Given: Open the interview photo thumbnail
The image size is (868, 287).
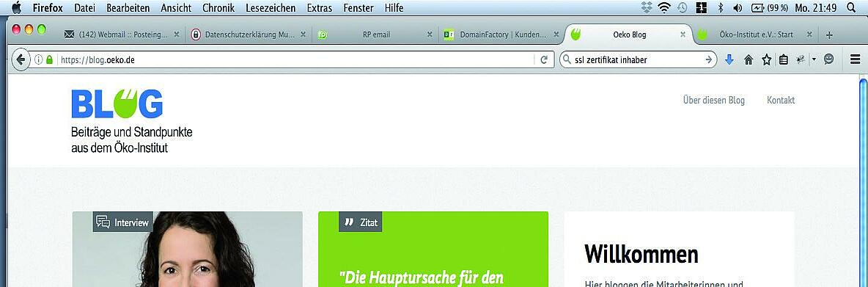Looking at the screenshot, I should coord(187,250).
